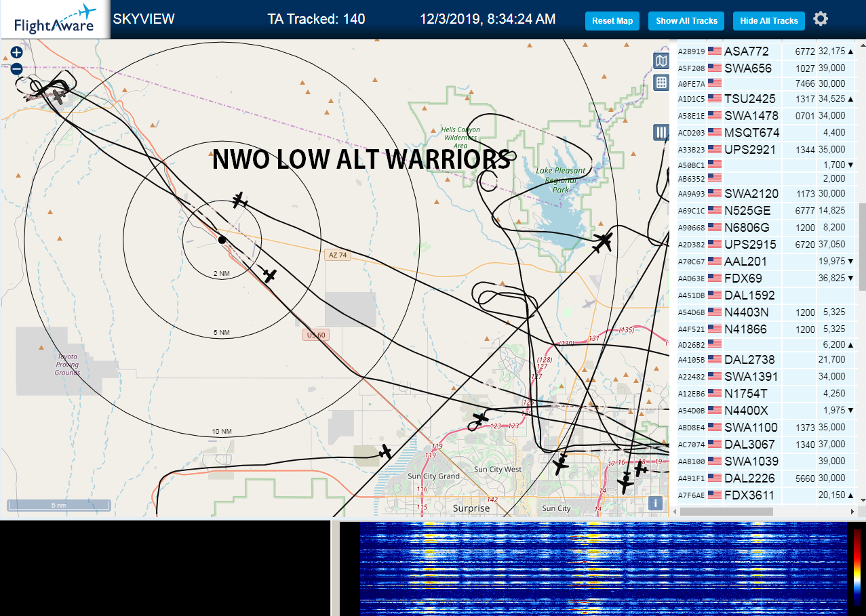Click the FlightAware logo
866x616 pixels.
pos(55,20)
